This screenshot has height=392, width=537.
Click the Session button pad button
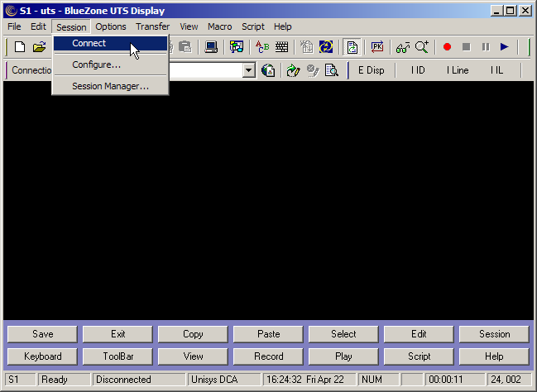494,334
